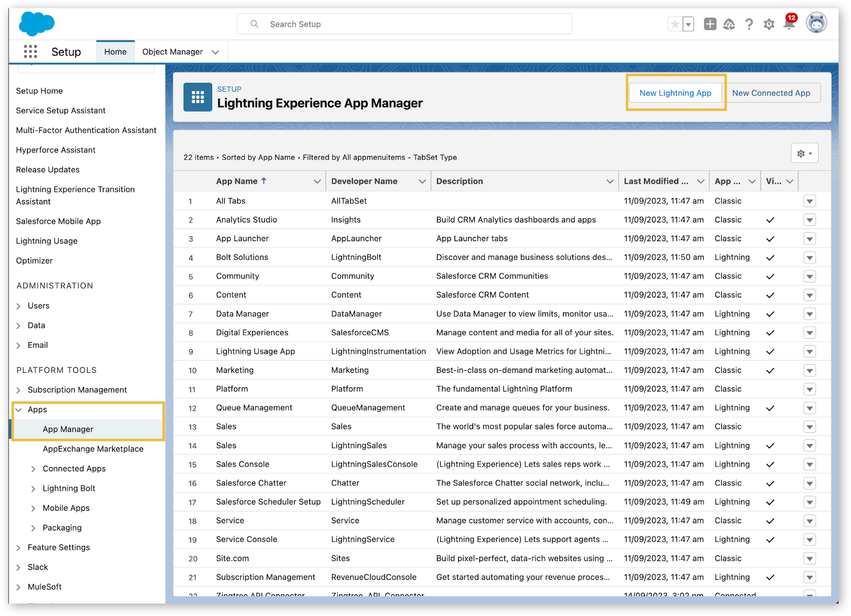Image resolution: width=851 pixels, height=616 pixels.
Task: Open Multi-Factor Authentication Assistant link
Action: 86,130
